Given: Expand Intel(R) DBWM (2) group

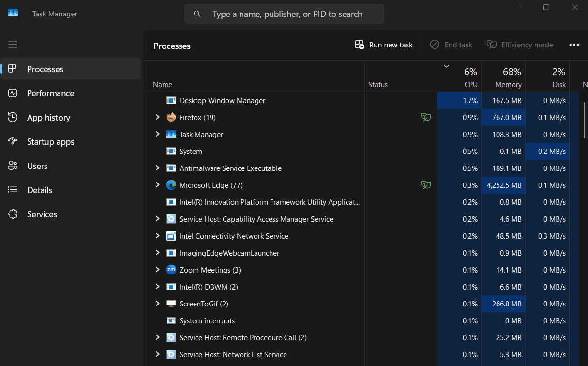Looking at the screenshot, I should (157, 287).
